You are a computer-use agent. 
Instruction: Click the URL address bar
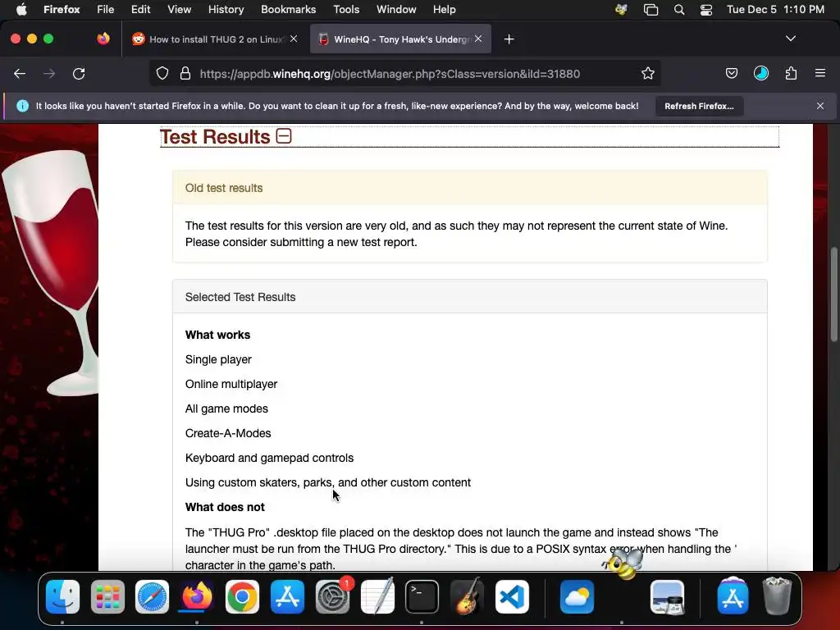pyautogui.click(x=389, y=74)
